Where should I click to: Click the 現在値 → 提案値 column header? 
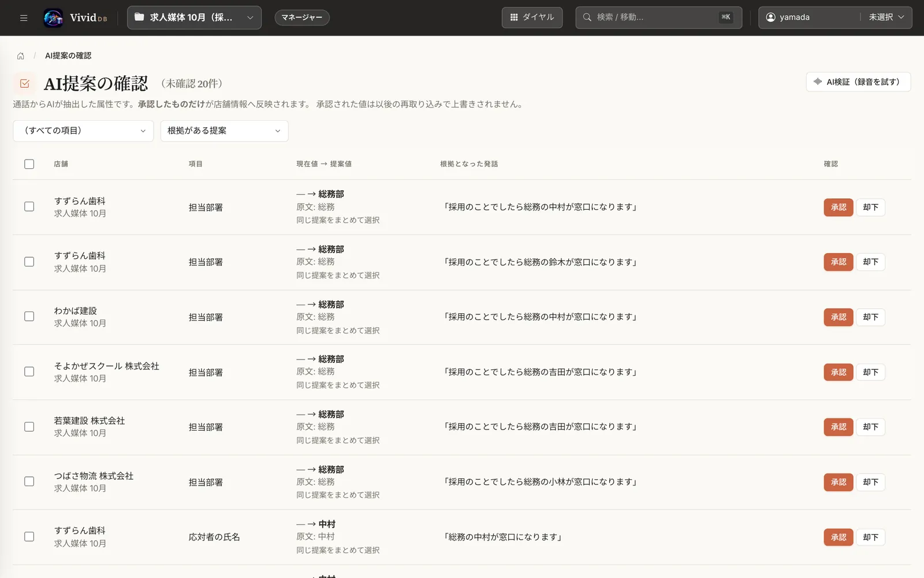(x=324, y=164)
